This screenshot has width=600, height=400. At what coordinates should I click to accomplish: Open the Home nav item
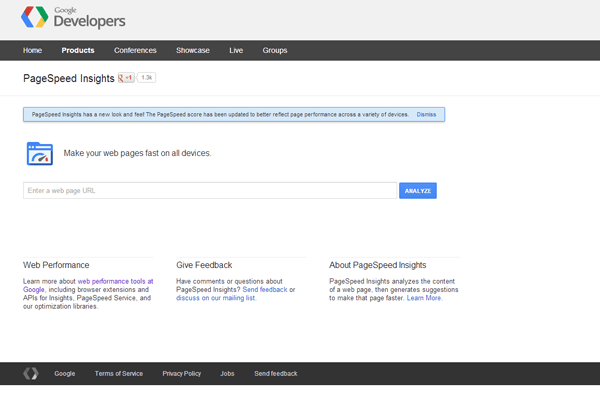tap(33, 51)
